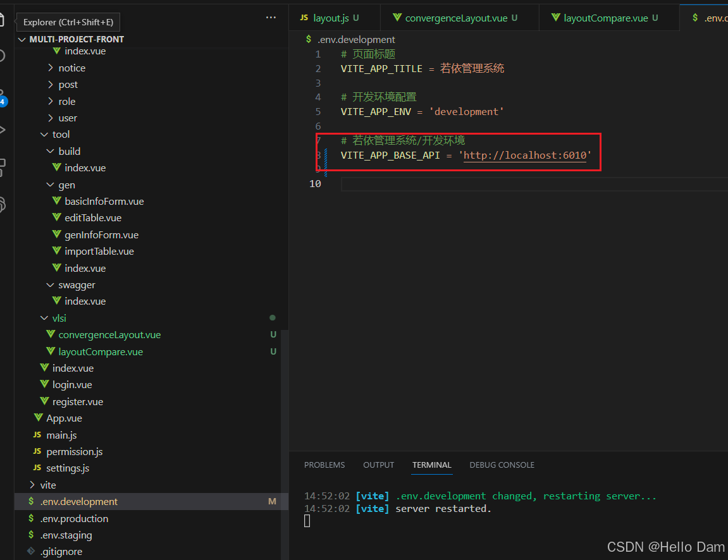Open index.vue under the build folder

[85, 168]
